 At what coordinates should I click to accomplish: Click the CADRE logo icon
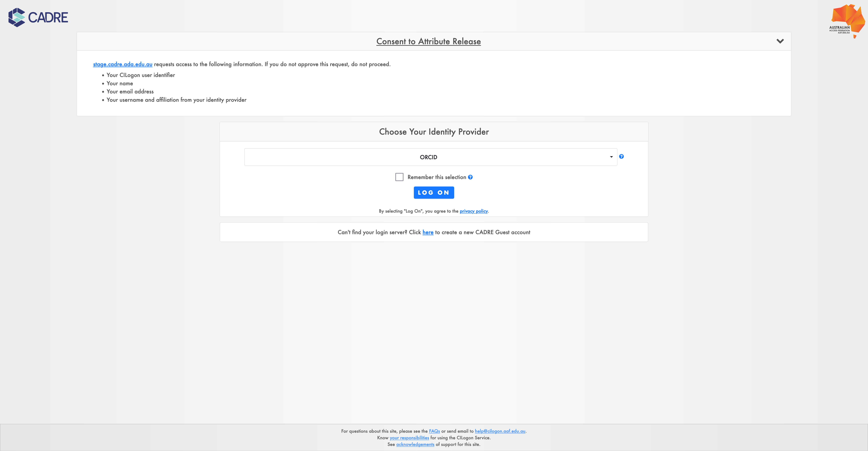coord(16,17)
